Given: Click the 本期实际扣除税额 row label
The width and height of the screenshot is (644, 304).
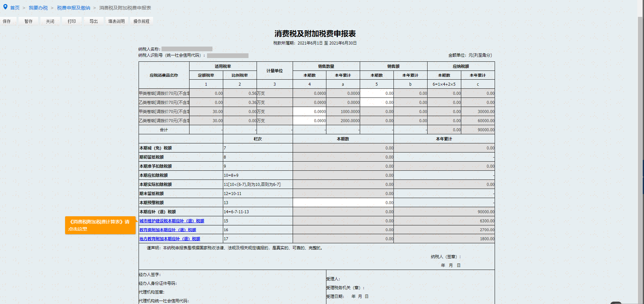Looking at the screenshot, I should pos(156,185).
